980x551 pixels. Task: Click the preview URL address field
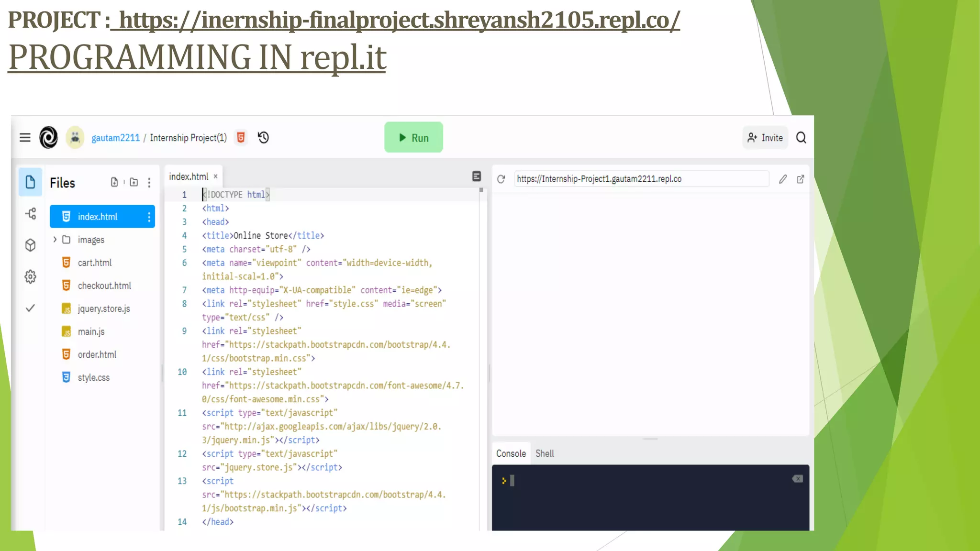coord(641,179)
